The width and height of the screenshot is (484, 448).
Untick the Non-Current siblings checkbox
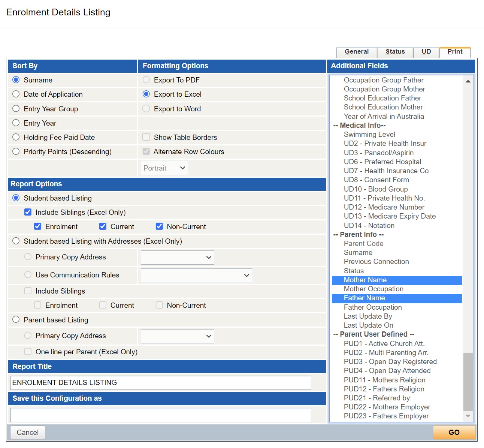pos(160,226)
